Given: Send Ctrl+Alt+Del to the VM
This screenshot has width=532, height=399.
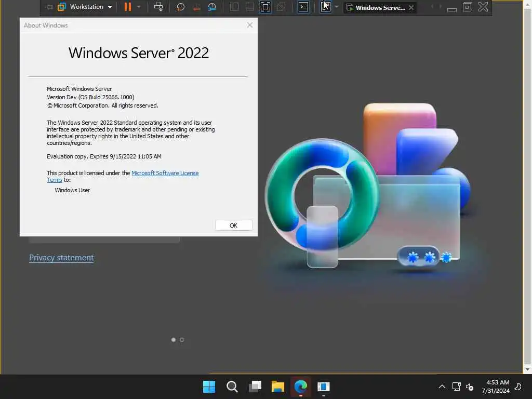Looking at the screenshot, I should pyautogui.click(x=158, y=7).
